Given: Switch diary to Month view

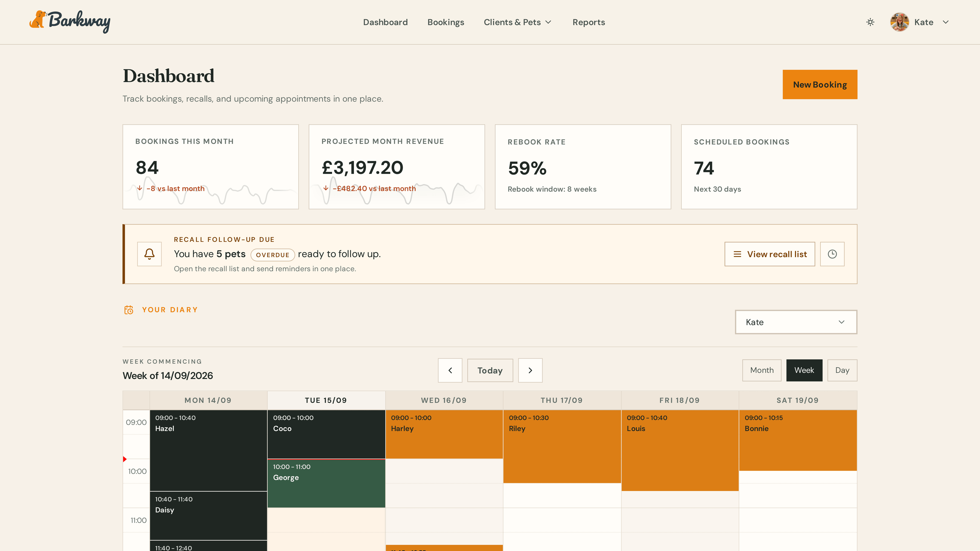Looking at the screenshot, I should click(762, 370).
